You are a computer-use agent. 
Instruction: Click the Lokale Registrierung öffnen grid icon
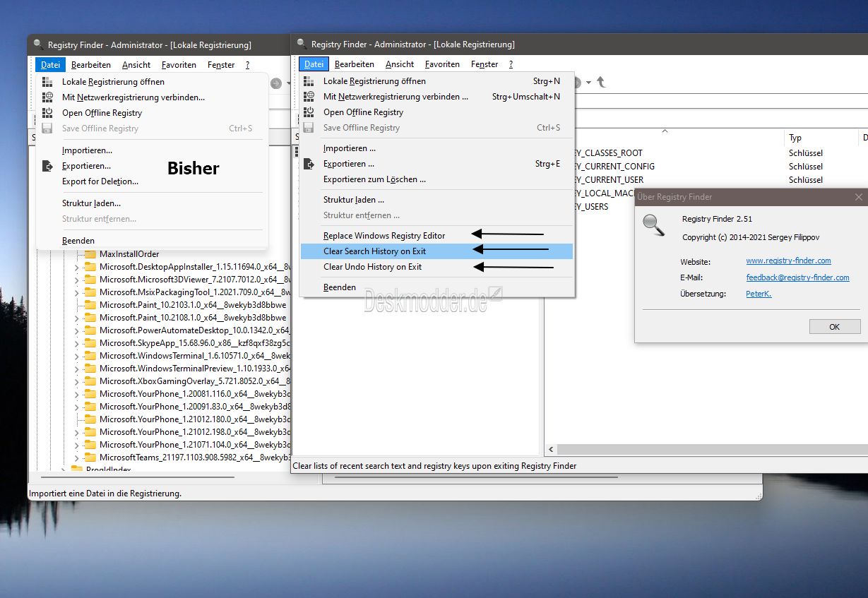[309, 81]
